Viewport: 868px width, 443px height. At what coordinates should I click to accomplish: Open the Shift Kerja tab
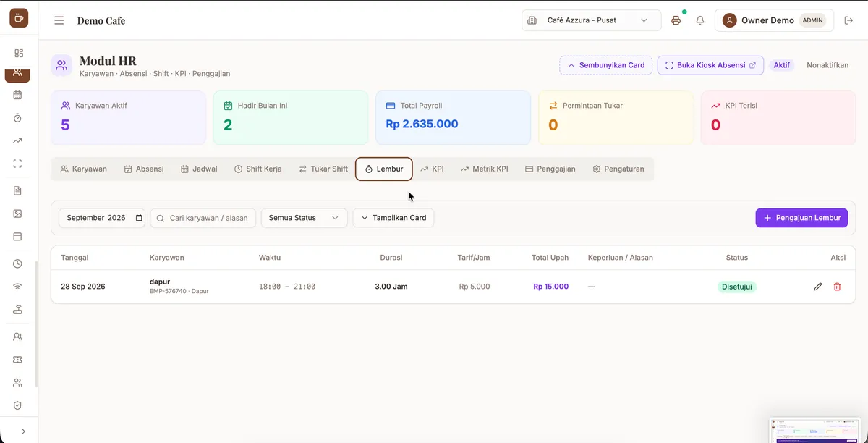[258, 169]
